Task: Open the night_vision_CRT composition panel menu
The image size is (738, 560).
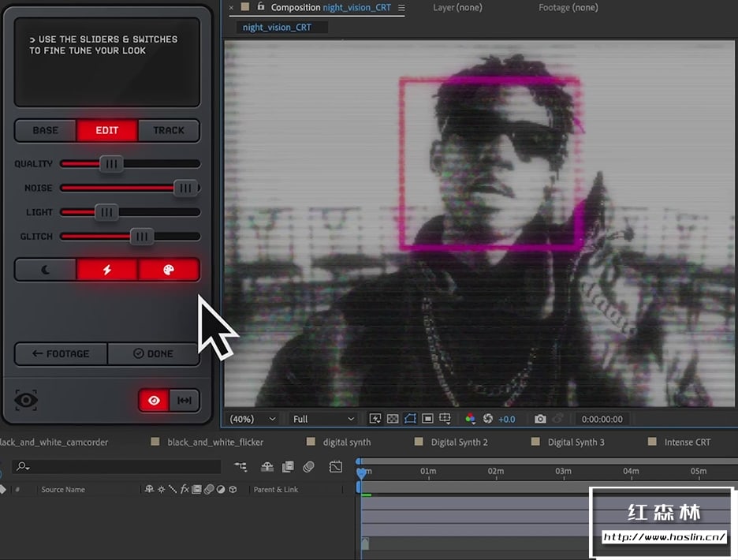Action: 401,8
